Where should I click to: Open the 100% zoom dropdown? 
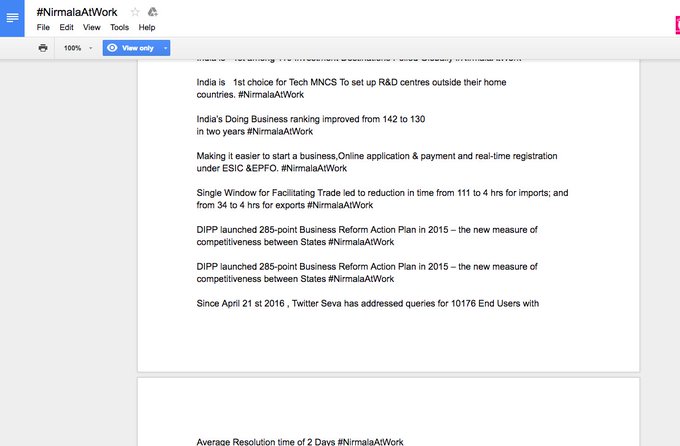point(78,48)
